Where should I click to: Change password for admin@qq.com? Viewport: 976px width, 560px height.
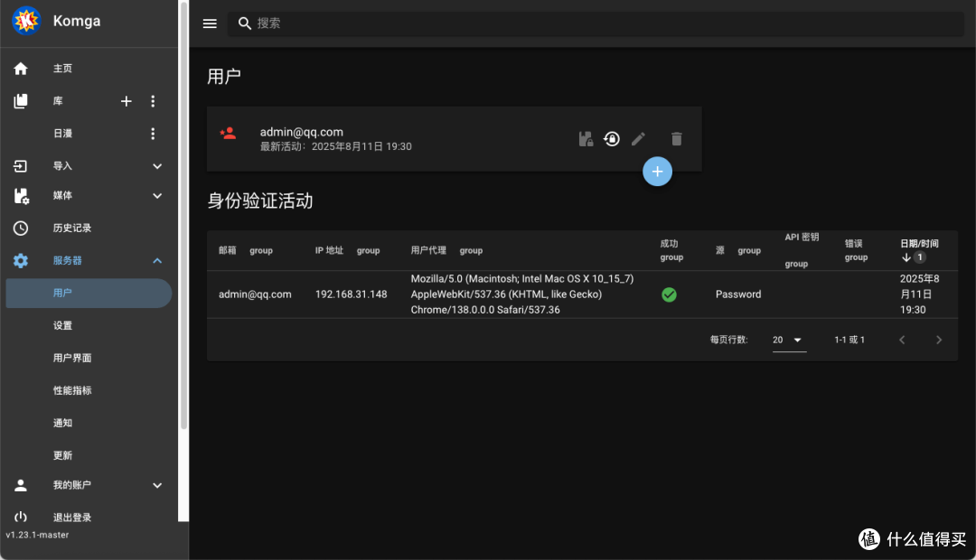pyautogui.click(x=612, y=139)
